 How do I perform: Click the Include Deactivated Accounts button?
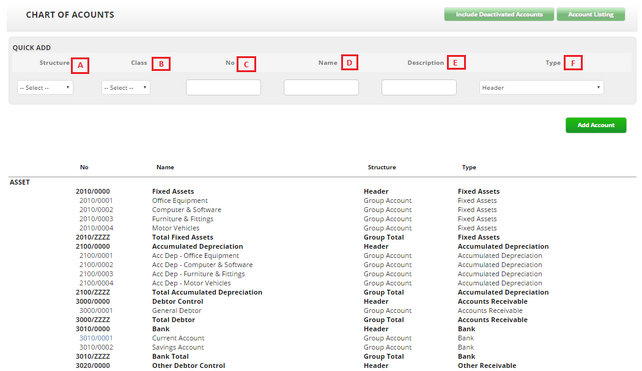[x=499, y=14]
